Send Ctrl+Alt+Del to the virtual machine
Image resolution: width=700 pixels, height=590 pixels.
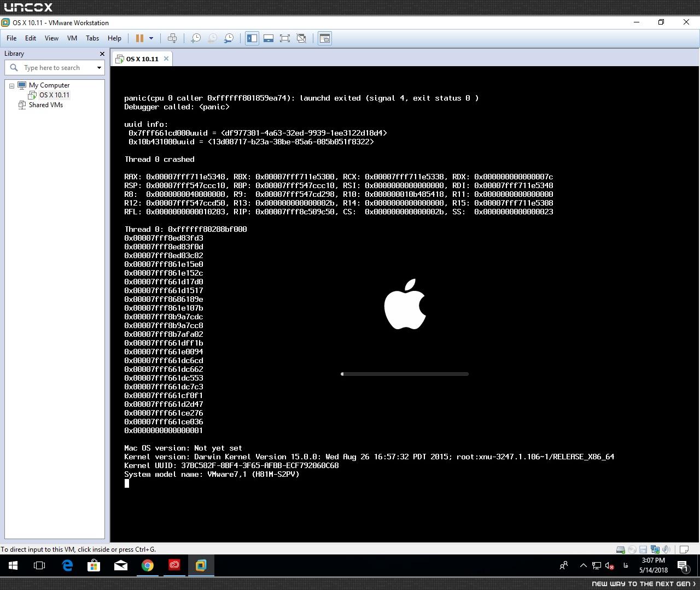[172, 38]
